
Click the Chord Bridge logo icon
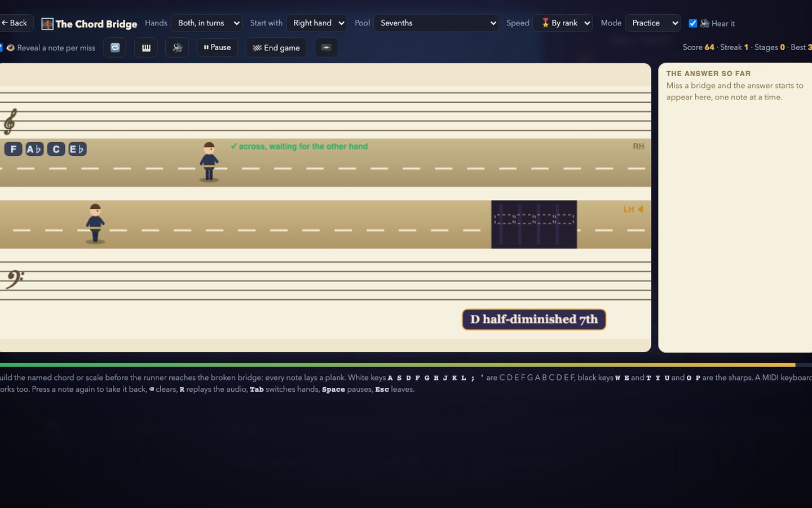click(47, 24)
